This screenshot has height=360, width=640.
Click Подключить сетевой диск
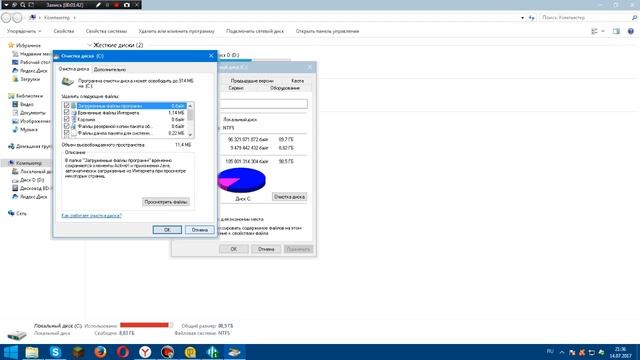pos(255,31)
